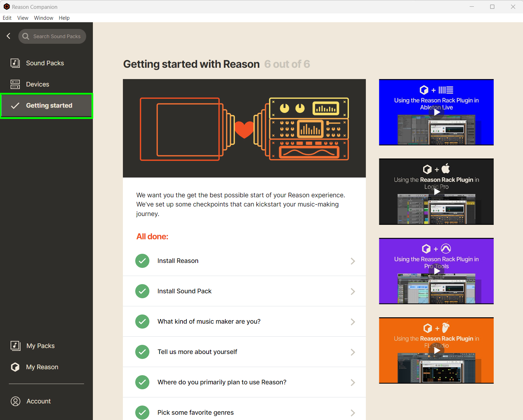
Task: Expand Tell us more about yourself chevron
Action: click(353, 352)
